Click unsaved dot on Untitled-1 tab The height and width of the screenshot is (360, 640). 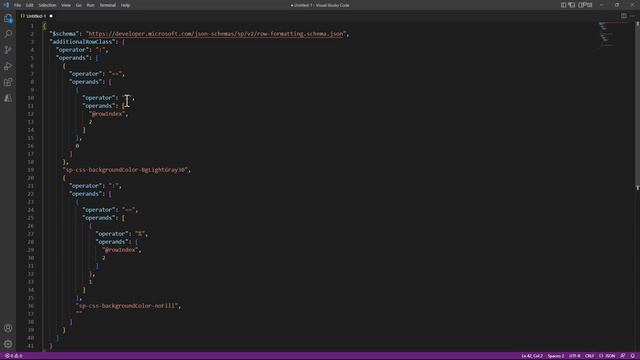coord(51,16)
